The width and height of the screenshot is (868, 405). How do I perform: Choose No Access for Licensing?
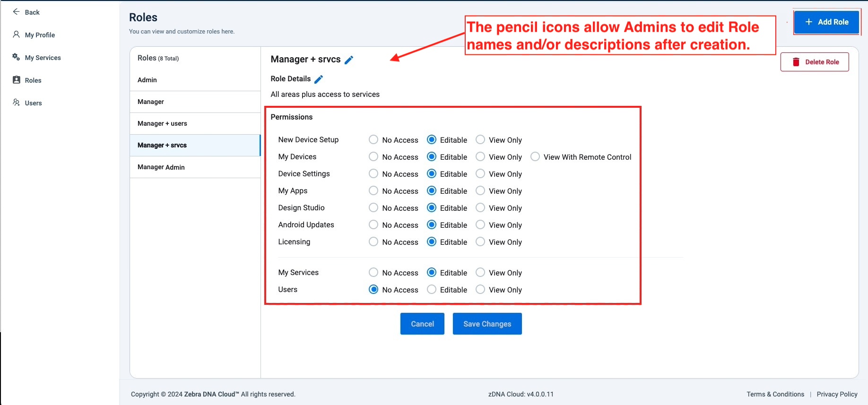coord(373,242)
